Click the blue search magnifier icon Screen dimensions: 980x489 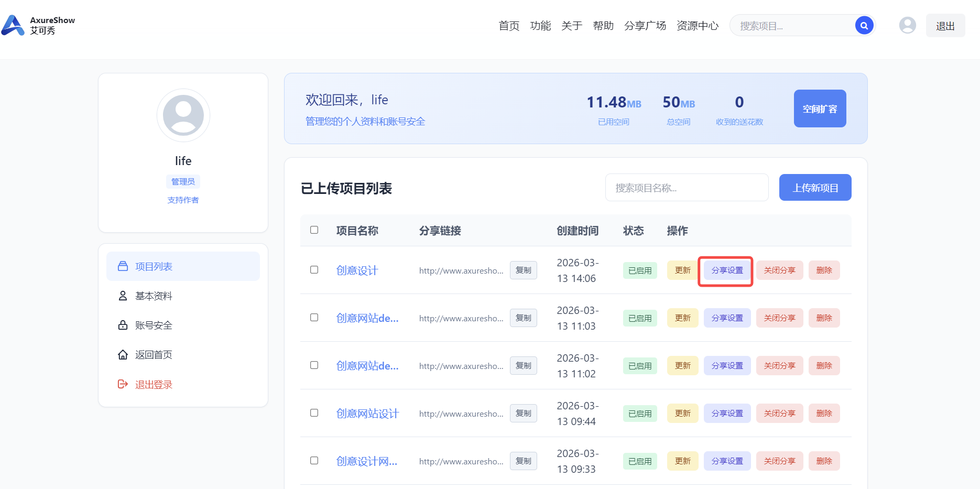pyautogui.click(x=864, y=25)
